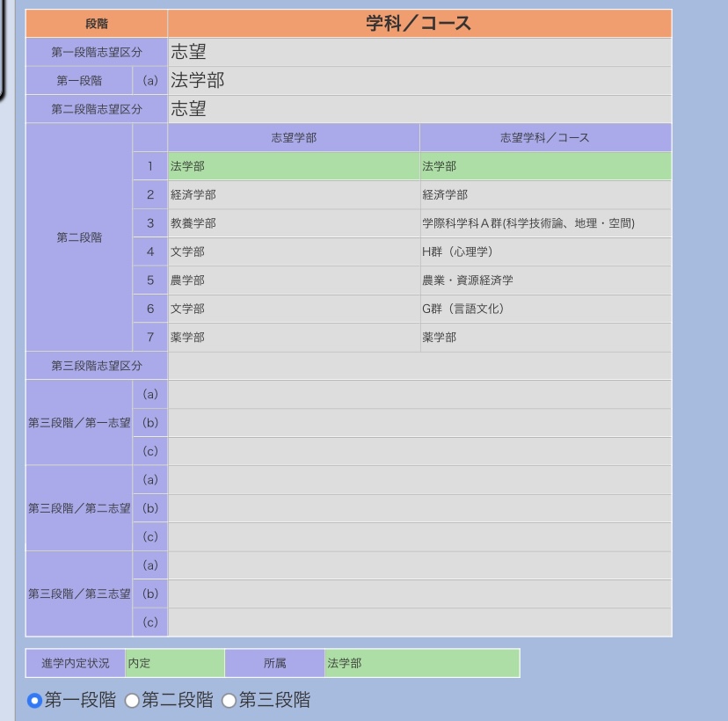Click the 志望学部 column header
This screenshot has height=721, width=728.
click(x=294, y=138)
